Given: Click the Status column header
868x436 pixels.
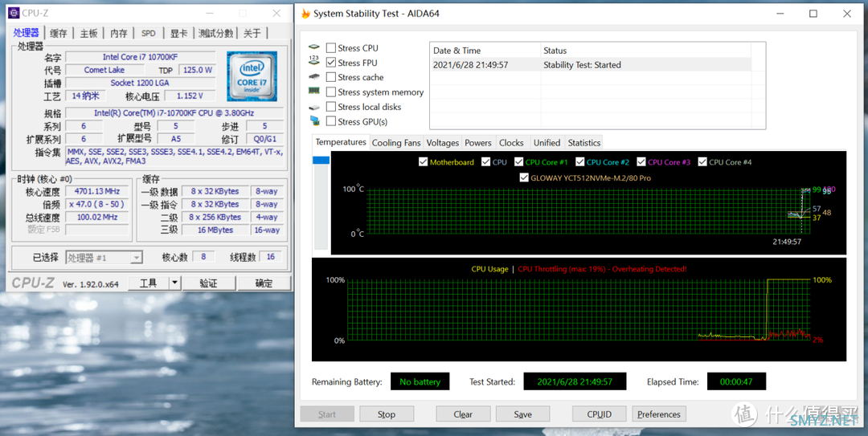Looking at the screenshot, I should pos(645,51).
